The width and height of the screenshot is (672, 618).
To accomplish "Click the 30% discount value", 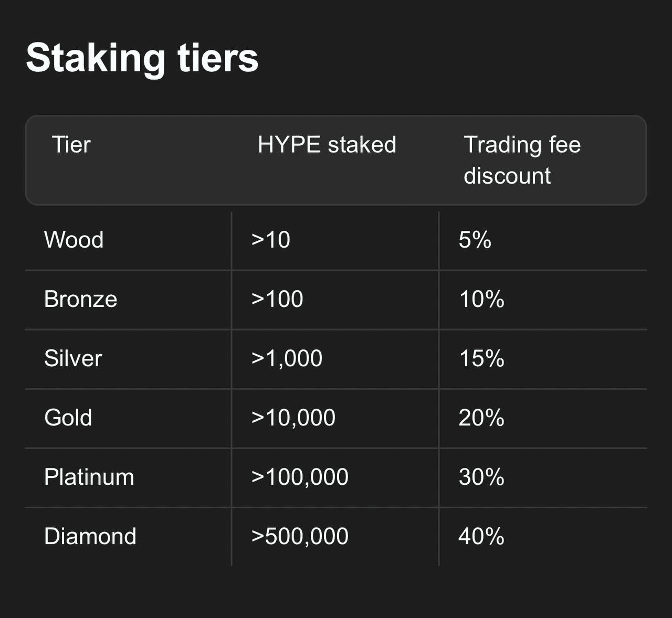I will point(481,477).
